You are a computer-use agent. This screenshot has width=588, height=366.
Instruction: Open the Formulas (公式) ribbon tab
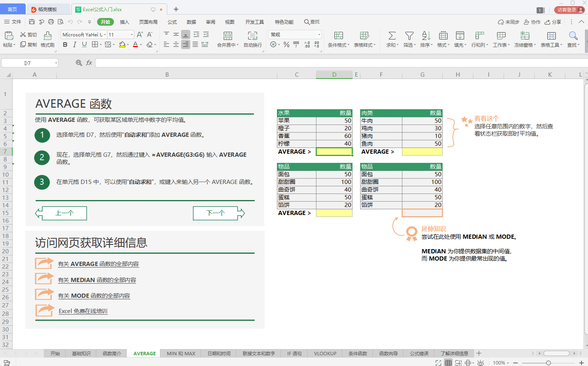tap(172, 22)
